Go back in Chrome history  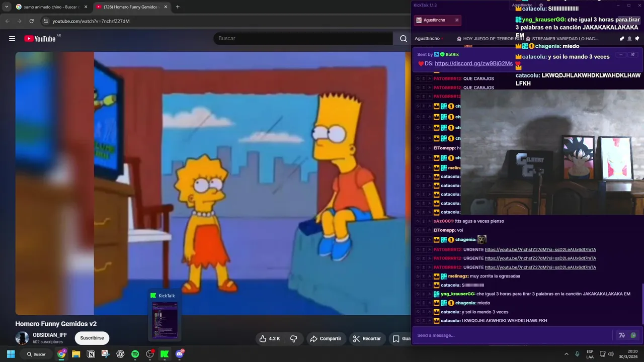click(7, 21)
